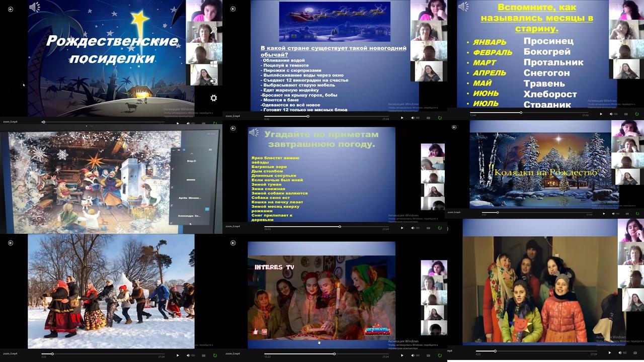The width and height of the screenshot is (644, 362).
Task: Go back from the новогодний обычай quiz video
Action: point(233,9)
